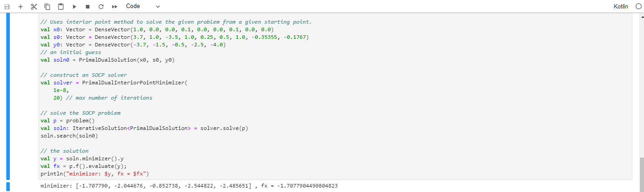Save the notebook with the floppy disk icon

(7, 7)
